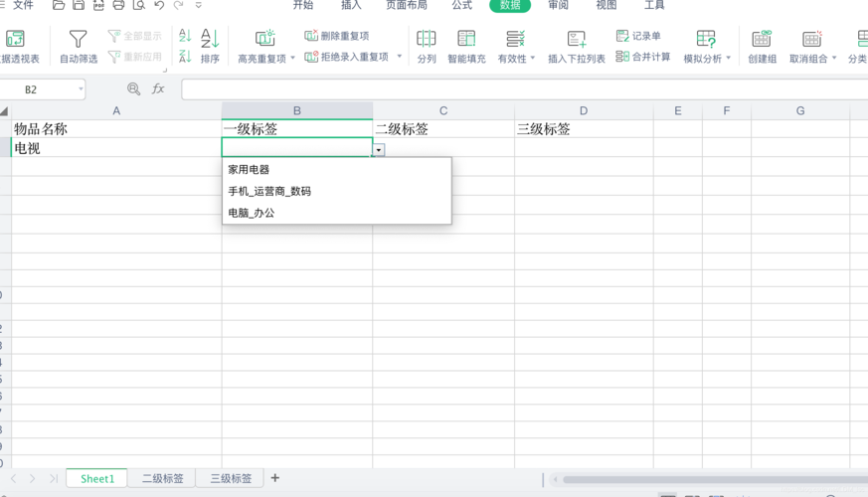The image size is (868, 497).
Task: Jump to last sheet arrow
Action: [53, 478]
